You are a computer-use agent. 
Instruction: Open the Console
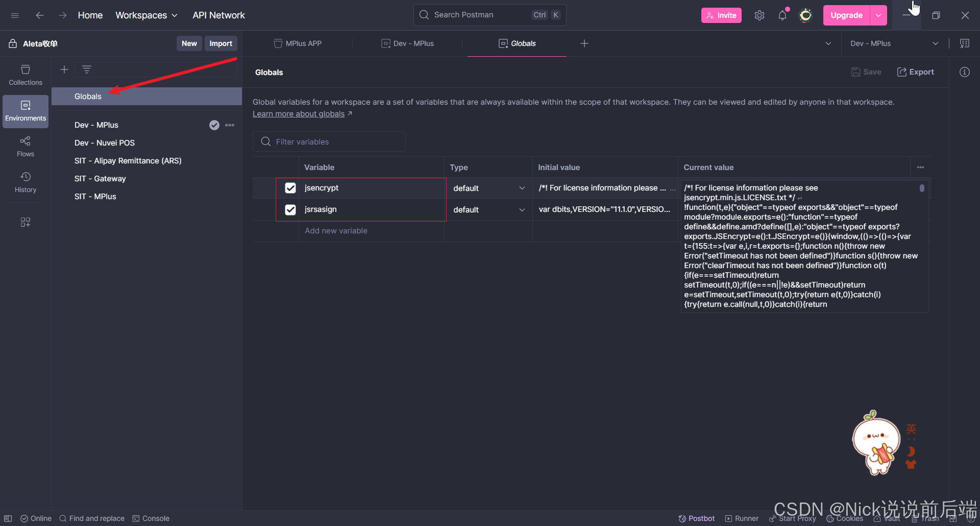tap(151, 518)
